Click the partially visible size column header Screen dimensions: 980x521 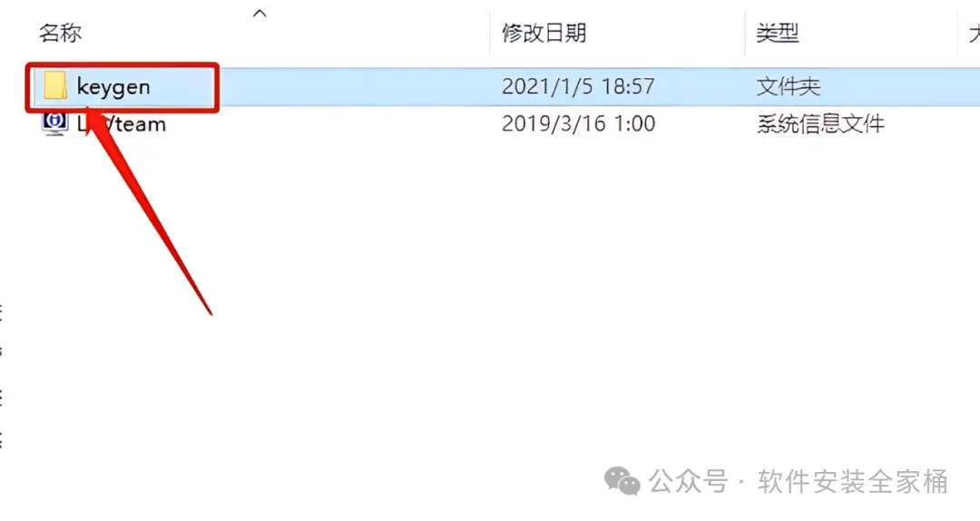[974, 33]
